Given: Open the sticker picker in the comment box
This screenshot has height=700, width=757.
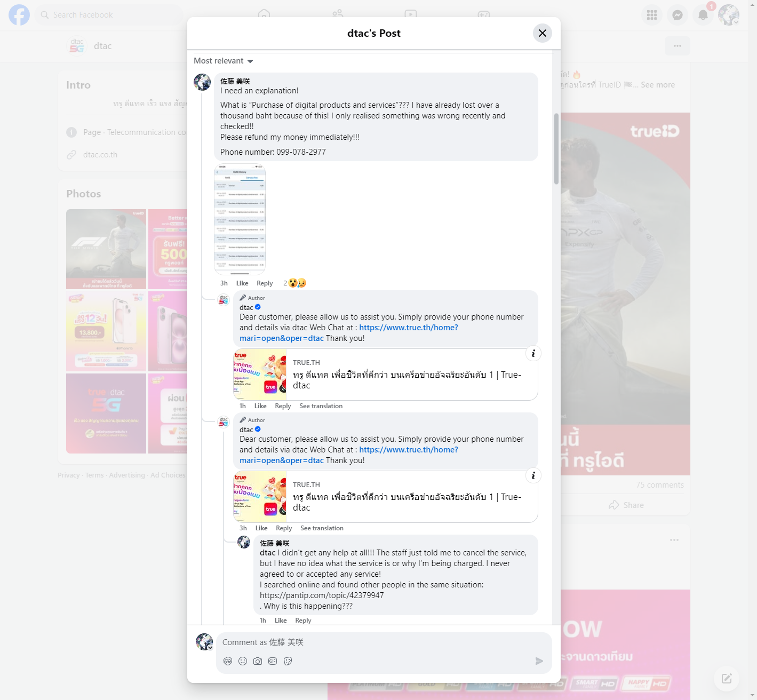Looking at the screenshot, I should pyautogui.click(x=288, y=661).
